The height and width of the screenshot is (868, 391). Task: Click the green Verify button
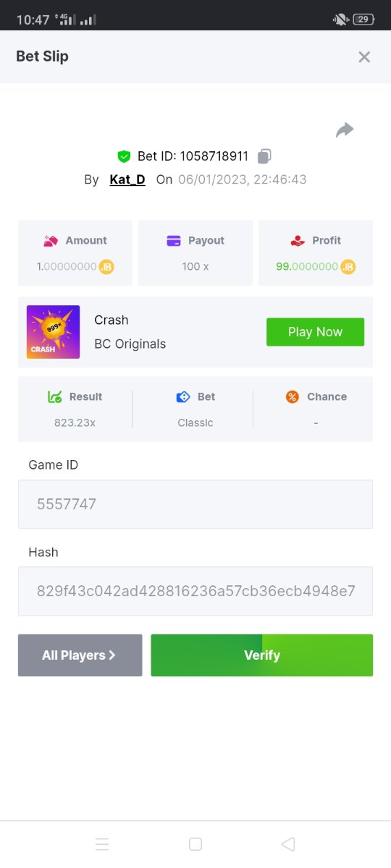(x=262, y=655)
